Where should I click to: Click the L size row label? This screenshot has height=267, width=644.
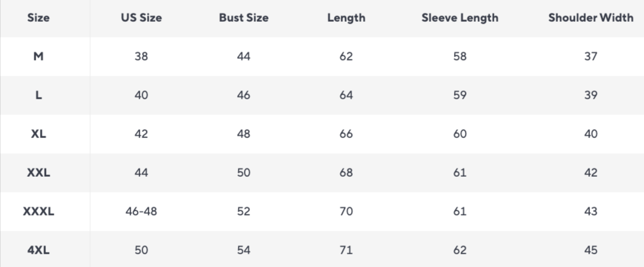38,95
